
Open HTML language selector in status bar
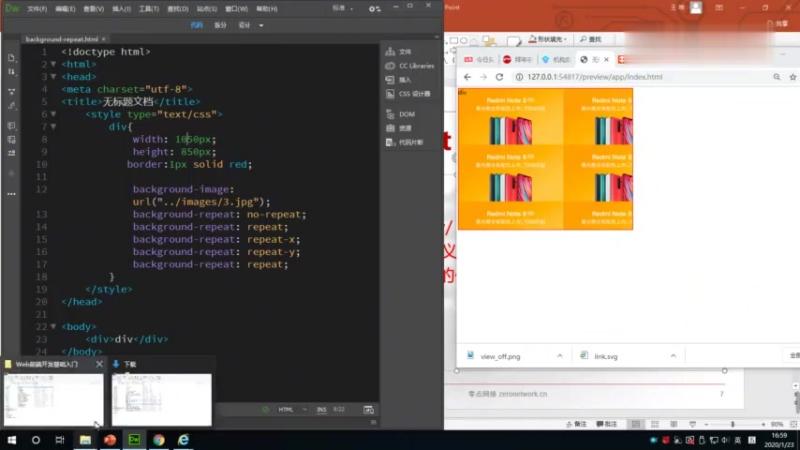click(x=291, y=410)
